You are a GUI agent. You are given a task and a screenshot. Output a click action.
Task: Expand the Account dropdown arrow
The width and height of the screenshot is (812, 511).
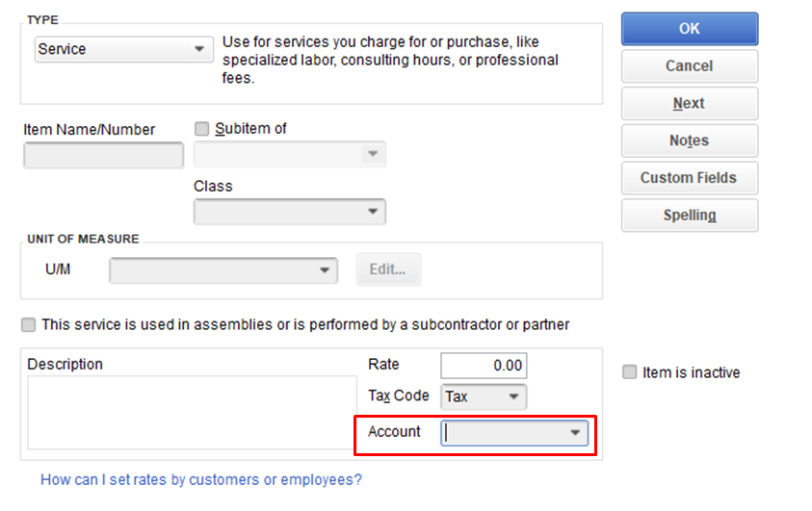[576, 433]
